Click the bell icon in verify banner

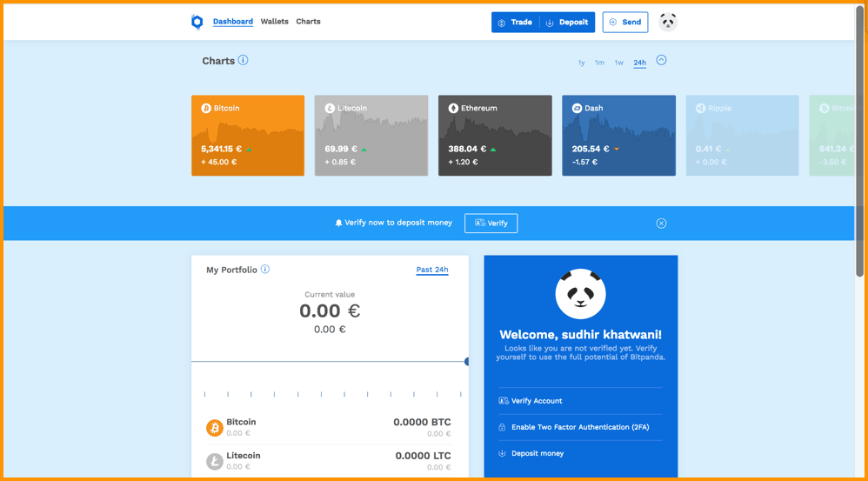[x=339, y=223]
